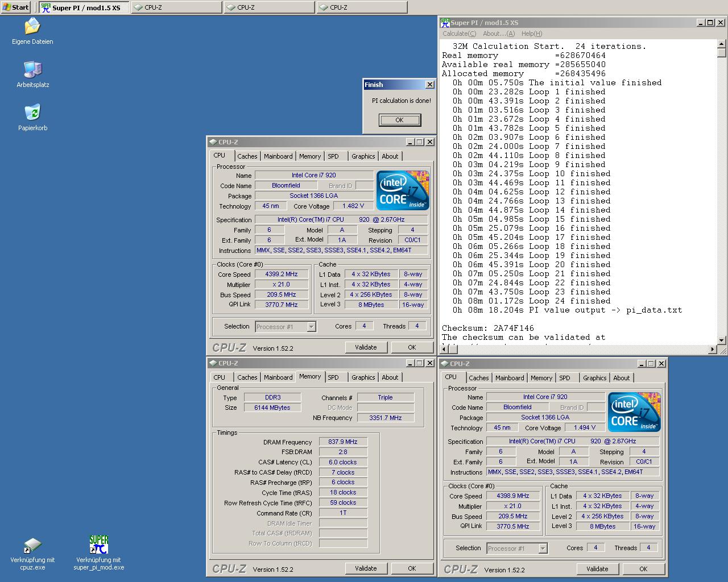The height and width of the screenshot is (582, 728).
Task: Click the Super PI vertical scrollbar up arrow
Action: coord(722,44)
